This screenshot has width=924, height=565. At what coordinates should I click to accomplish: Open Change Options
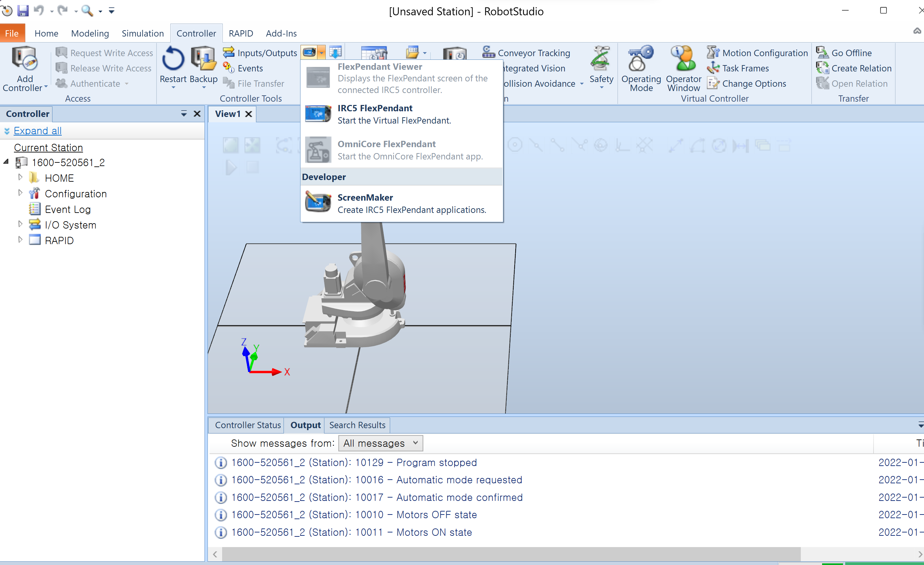746,83
